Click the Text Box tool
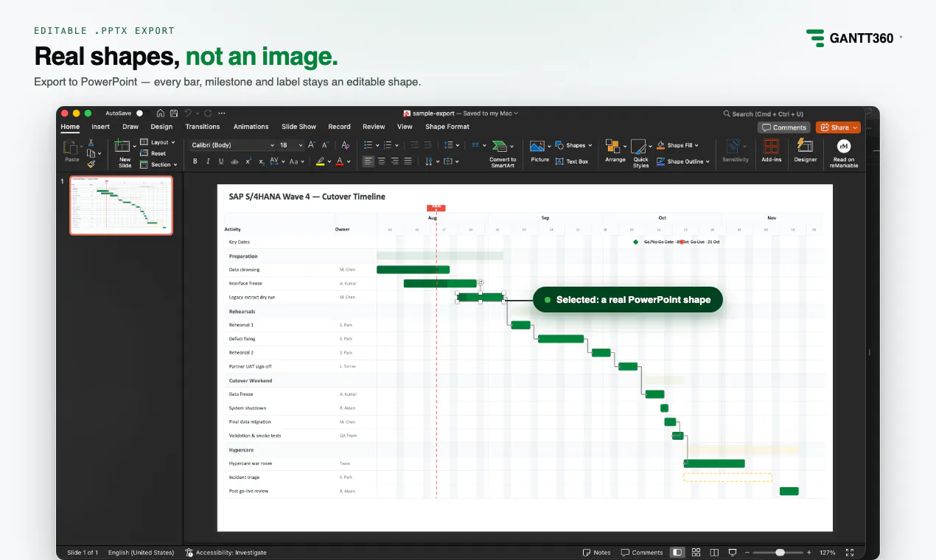This screenshot has height=560, width=936. pyautogui.click(x=572, y=161)
